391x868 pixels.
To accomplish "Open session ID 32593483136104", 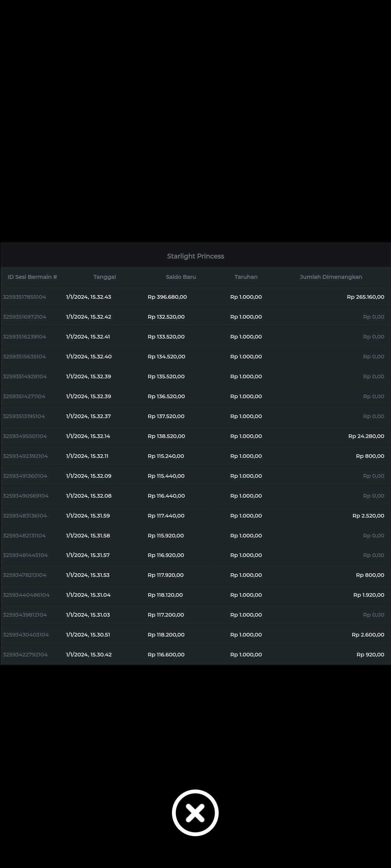I will [x=25, y=516].
